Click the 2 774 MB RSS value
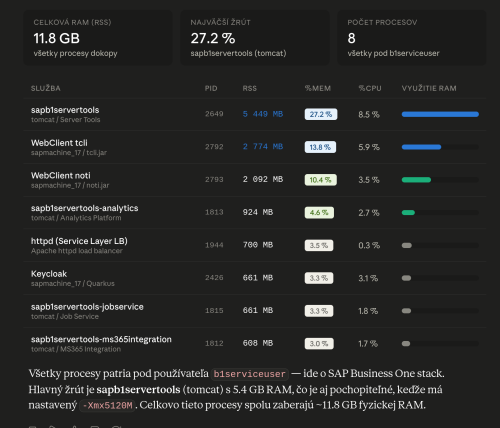The height and width of the screenshot is (428, 500). pos(263,147)
